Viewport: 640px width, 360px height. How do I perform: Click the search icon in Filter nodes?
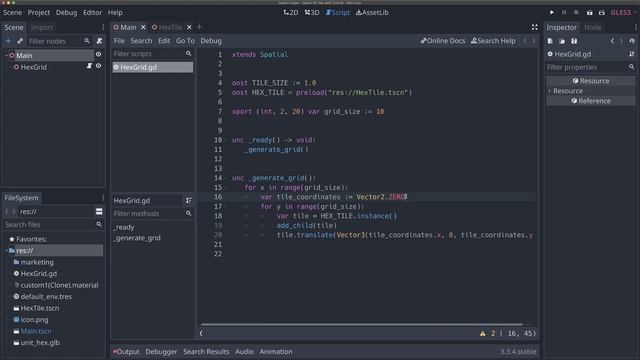[x=87, y=41]
